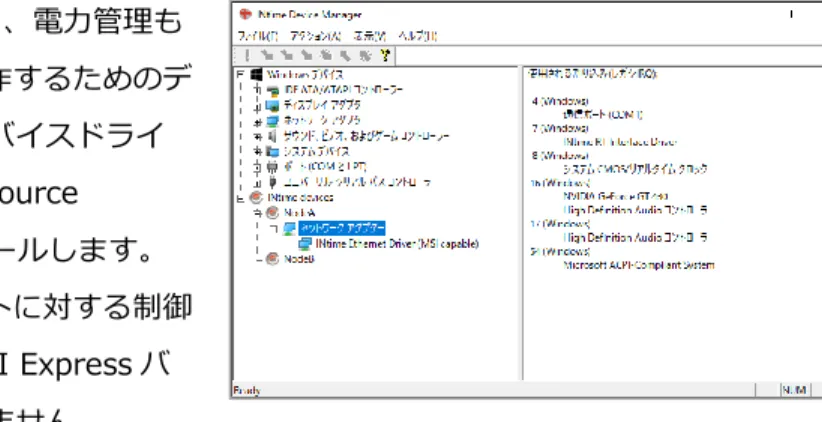
Task: Open the ヘルプ(H) menu
Action: (x=417, y=36)
